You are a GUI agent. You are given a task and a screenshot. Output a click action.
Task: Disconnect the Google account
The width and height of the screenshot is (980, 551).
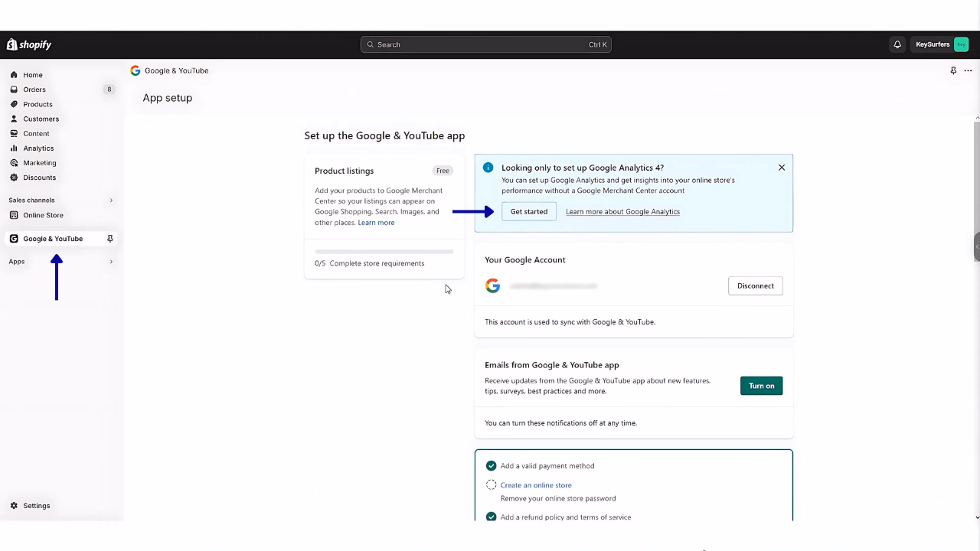(755, 285)
